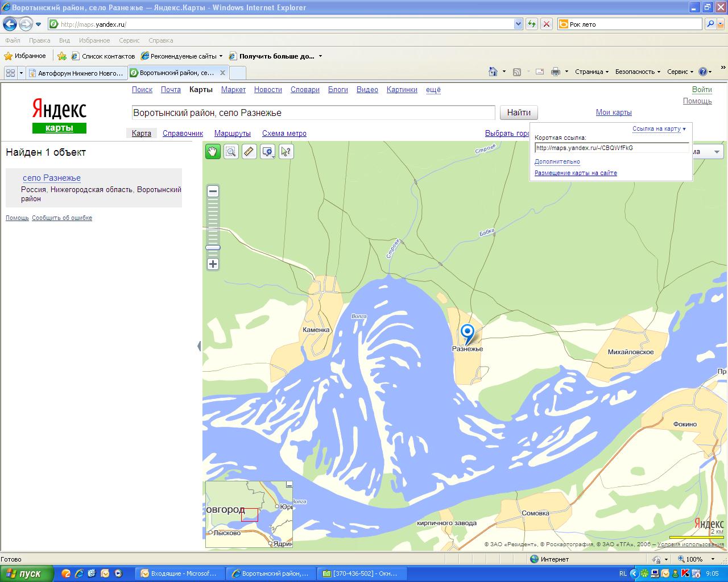728x582 pixels.
Task: Open the Безопасность toolbar menu
Action: point(638,72)
